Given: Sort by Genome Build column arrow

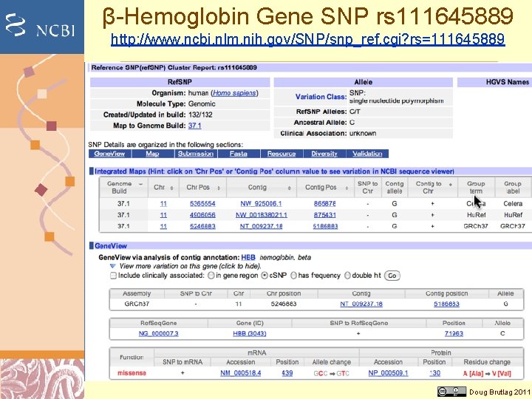Looking at the screenshot, I should tap(140, 184).
